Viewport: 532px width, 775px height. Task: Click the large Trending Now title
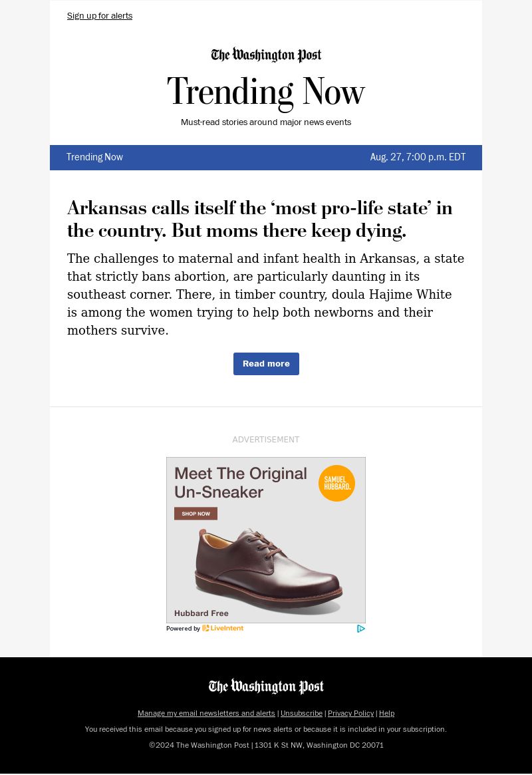[266, 92]
